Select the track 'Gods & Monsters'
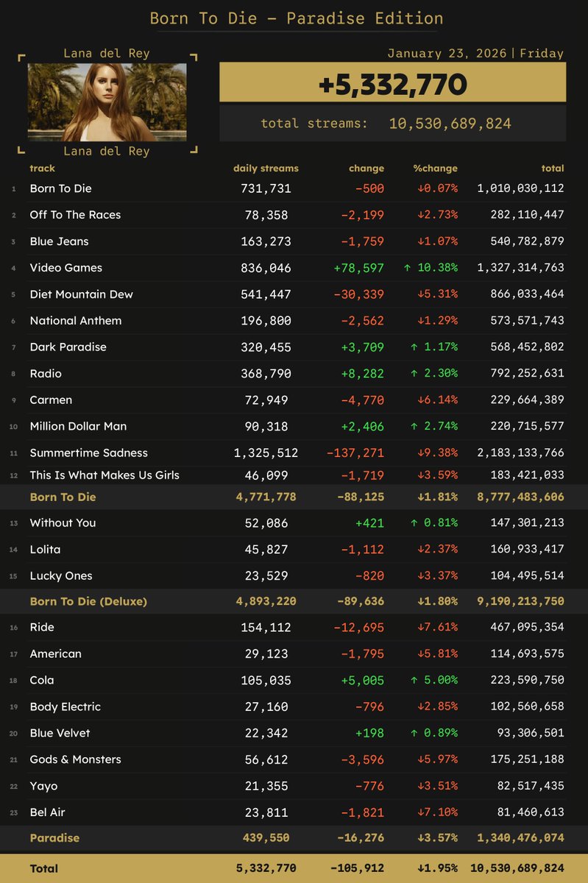This screenshot has height=883, width=588. coord(75,760)
